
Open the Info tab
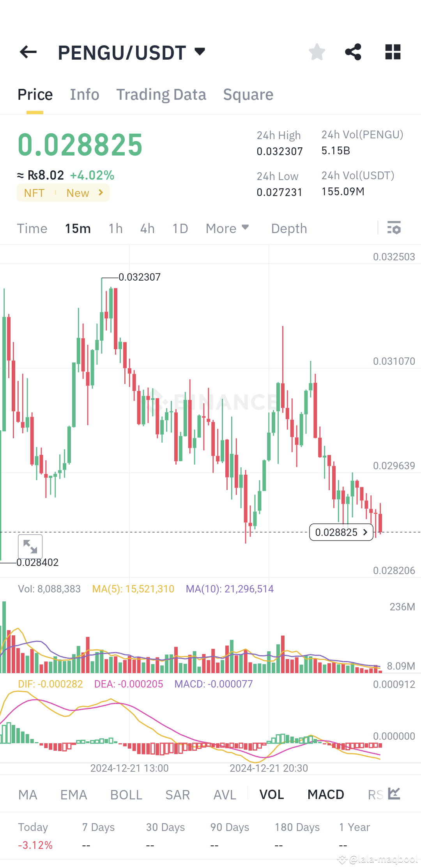[84, 94]
